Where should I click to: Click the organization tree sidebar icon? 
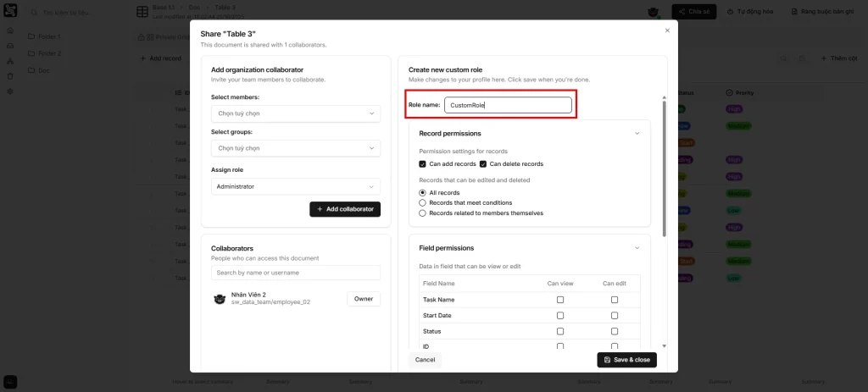[x=9, y=61]
